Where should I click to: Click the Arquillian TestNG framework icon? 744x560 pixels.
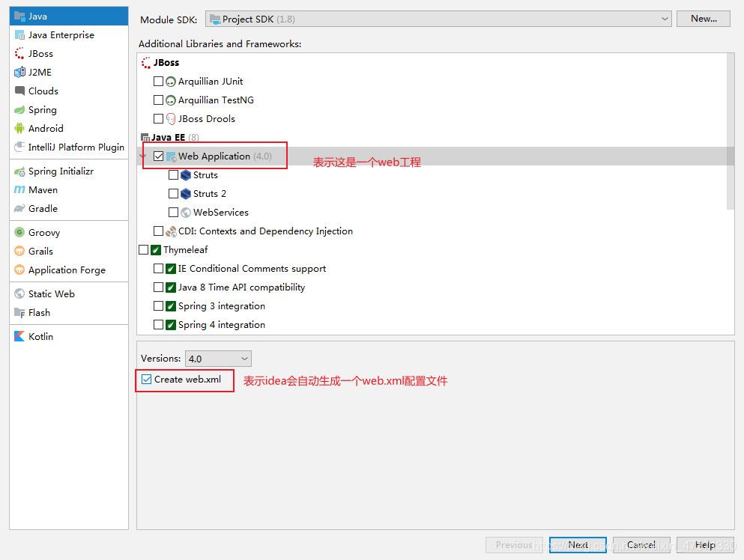[171, 100]
